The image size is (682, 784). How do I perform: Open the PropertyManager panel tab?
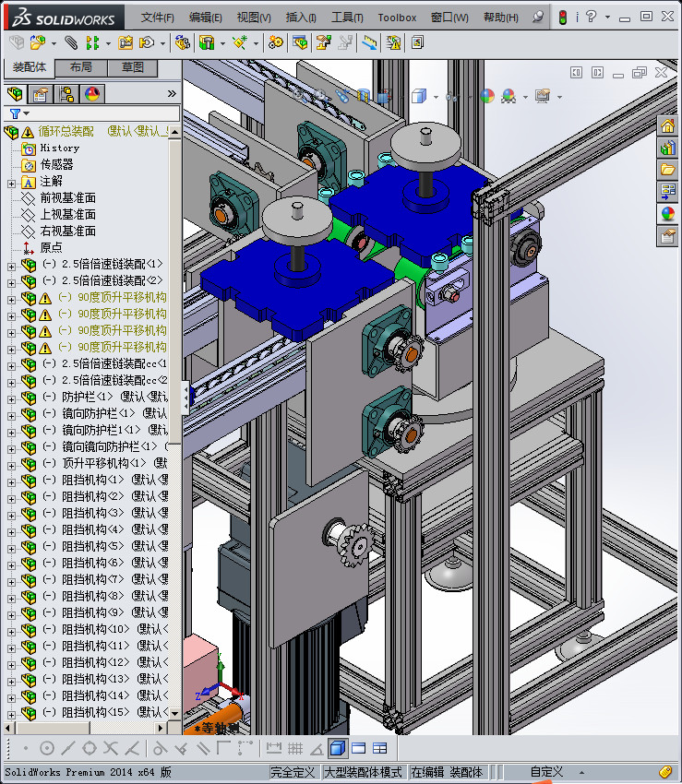point(41,93)
